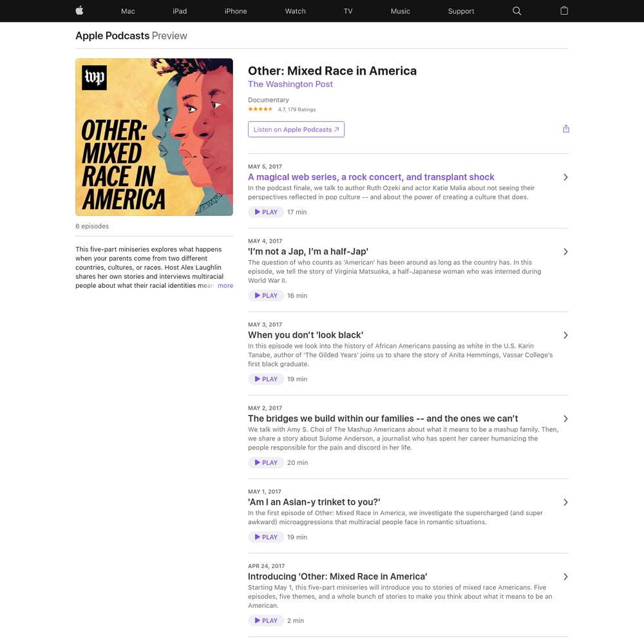Screen dimensions: 644x644
Task: Open The Washington Post publisher link
Action: [x=290, y=84]
